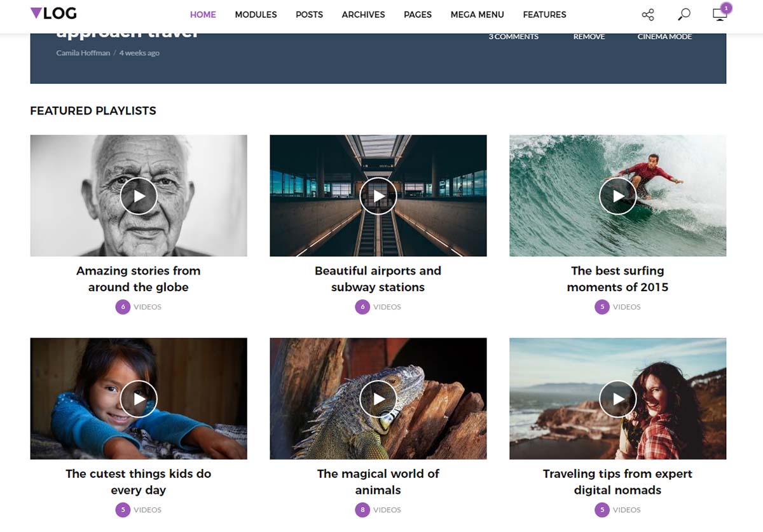Play the magical world of animals playlist
Viewport: 763px width, 532px height.
point(378,399)
